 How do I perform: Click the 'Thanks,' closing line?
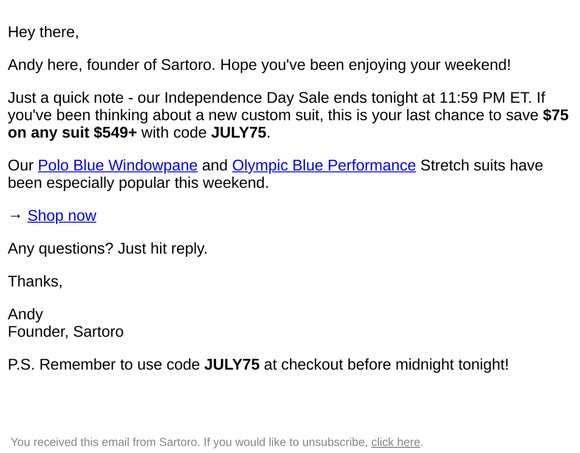click(35, 282)
